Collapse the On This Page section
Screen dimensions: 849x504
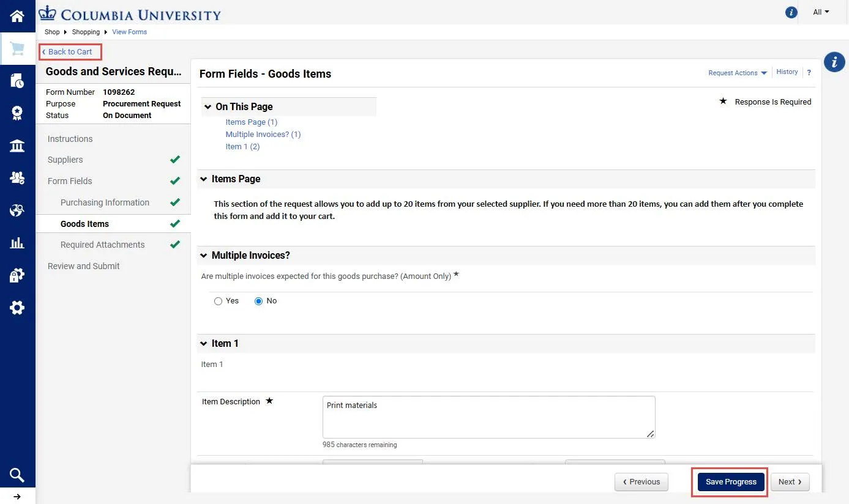point(208,107)
